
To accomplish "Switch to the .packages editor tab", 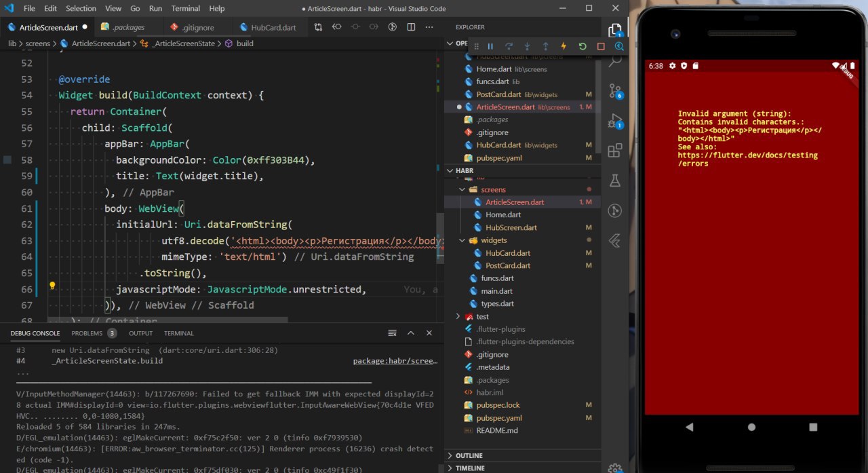I will tap(128, 28).
